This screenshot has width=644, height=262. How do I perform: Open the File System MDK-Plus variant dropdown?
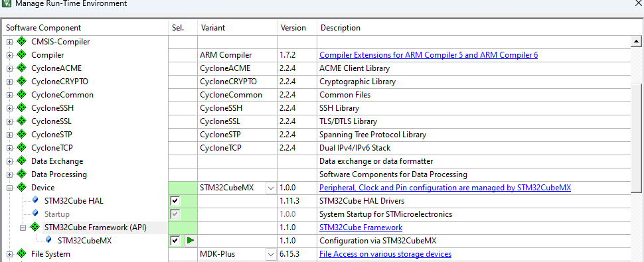coord(271,254)
